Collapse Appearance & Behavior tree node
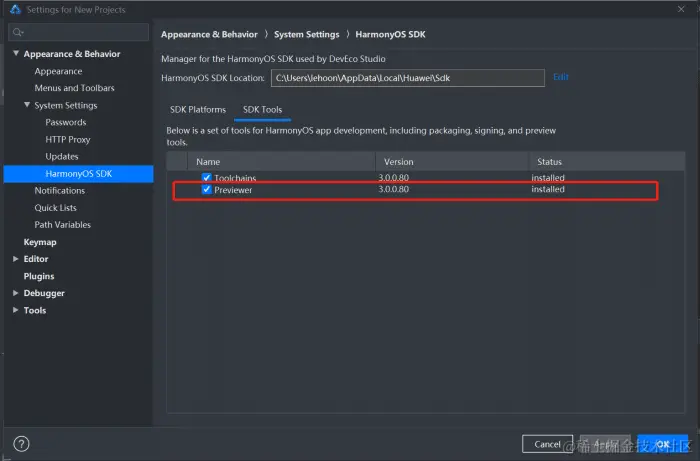This screenshot has height=461, width=700. (x=16, y=54)
